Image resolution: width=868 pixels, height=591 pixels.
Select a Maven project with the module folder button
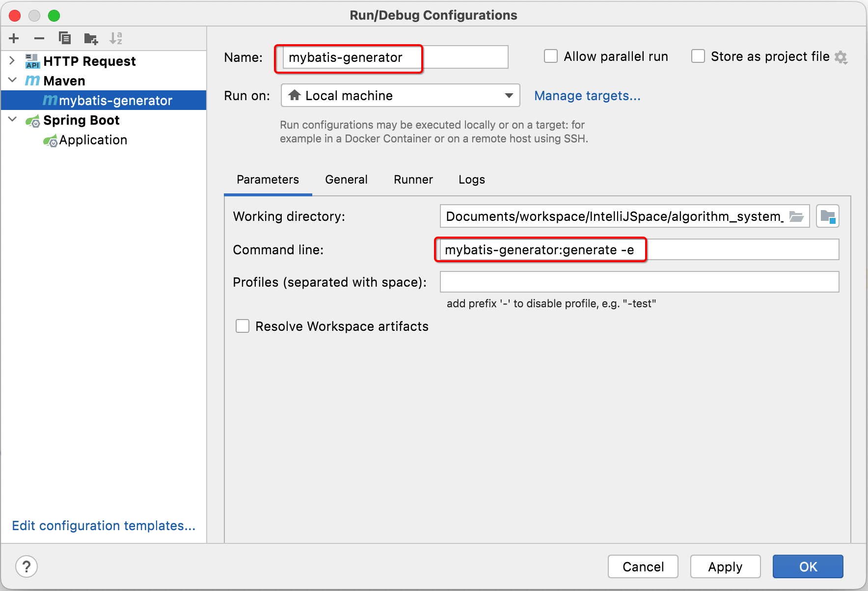tap(828, 216)
